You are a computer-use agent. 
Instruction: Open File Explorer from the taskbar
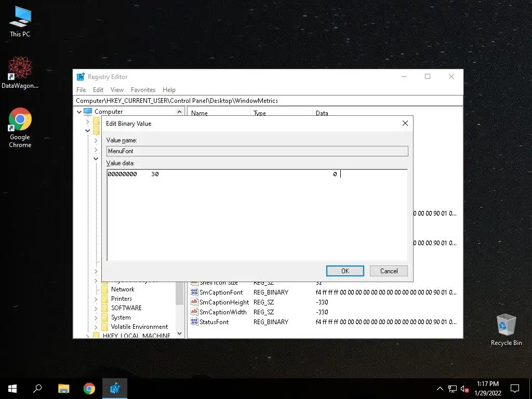point(63,389)
